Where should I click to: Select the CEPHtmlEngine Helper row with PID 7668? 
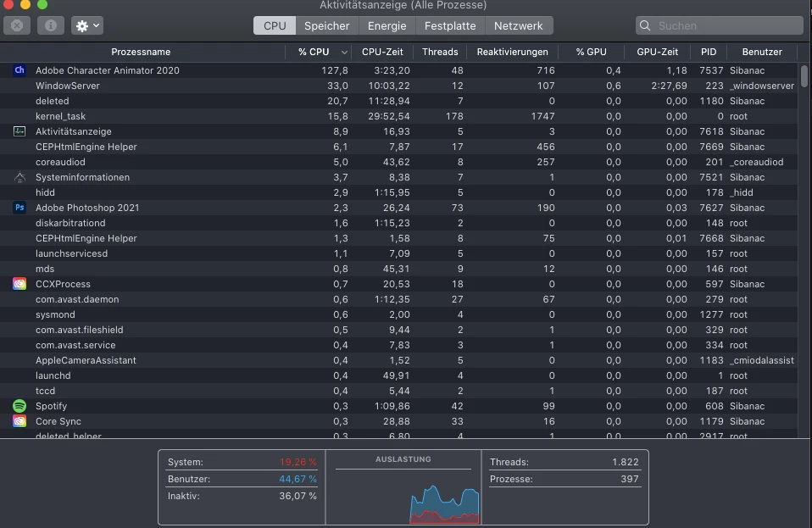(398, 238)
